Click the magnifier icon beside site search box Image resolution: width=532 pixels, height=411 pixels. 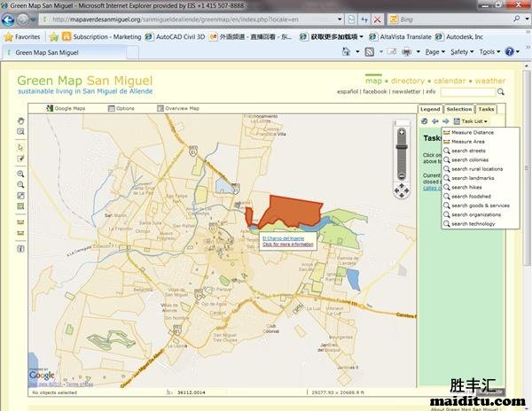click(x=501, y=91)
